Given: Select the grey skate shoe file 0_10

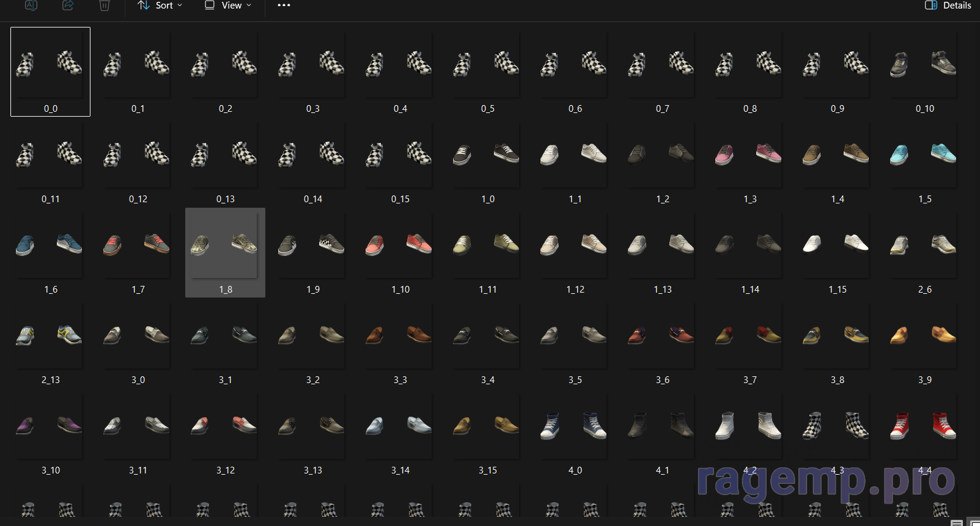Looking at the screenshot, I should click(924, 71).
